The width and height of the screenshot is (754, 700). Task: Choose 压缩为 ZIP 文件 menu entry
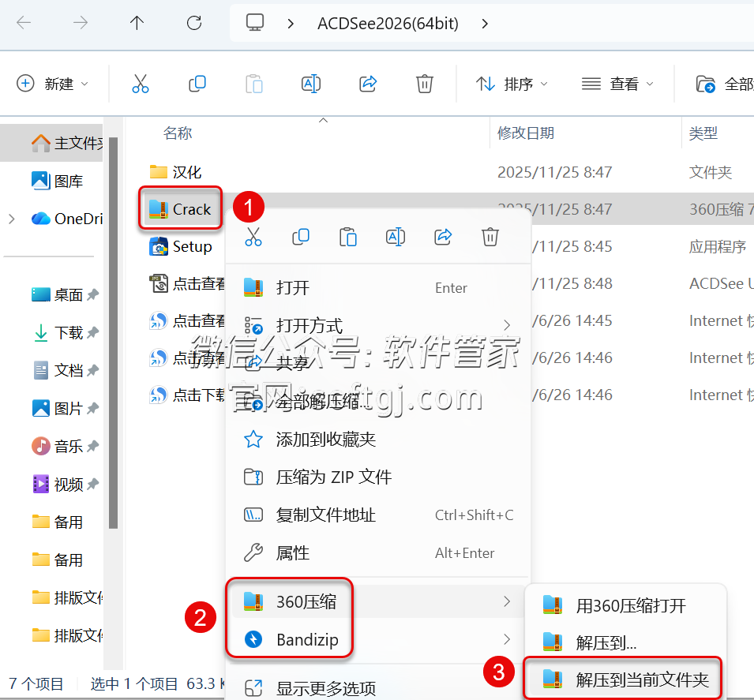coord(333,477)
